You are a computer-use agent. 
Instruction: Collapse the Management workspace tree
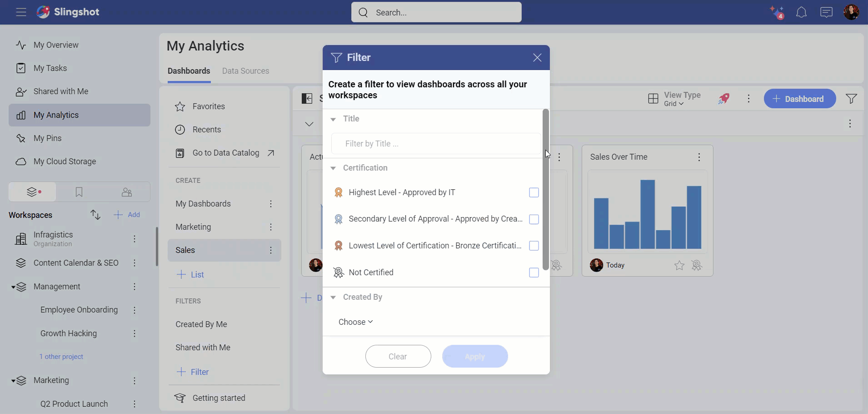[x=14, y=287]
